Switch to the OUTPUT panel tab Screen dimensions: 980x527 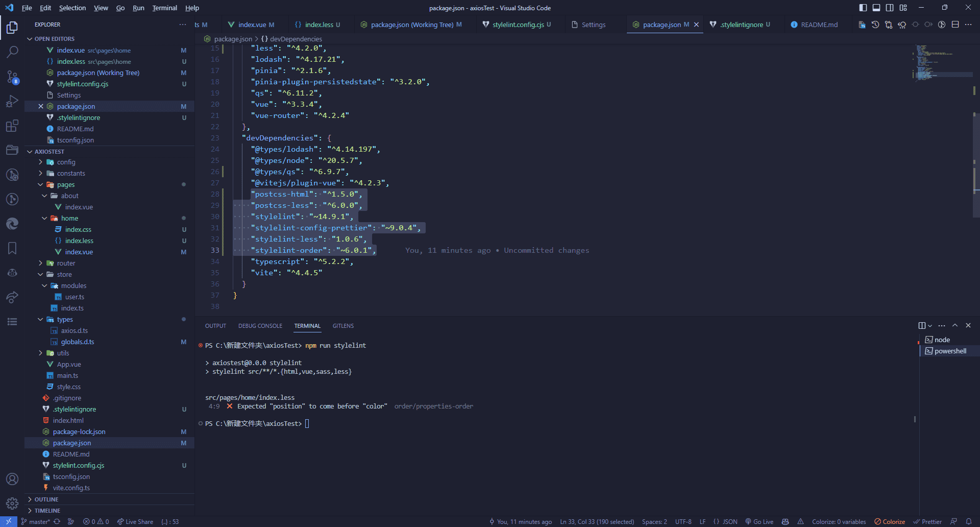(x=215, y=326)
